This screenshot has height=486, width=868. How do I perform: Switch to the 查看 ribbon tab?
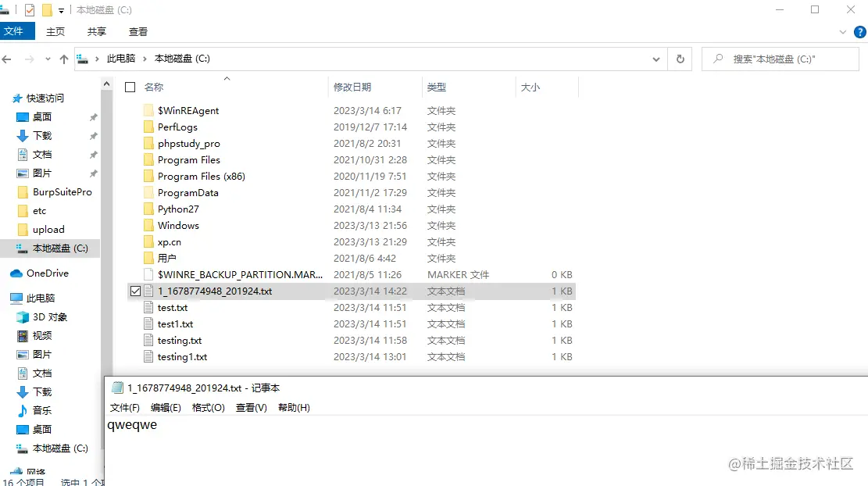pos(138,31)
